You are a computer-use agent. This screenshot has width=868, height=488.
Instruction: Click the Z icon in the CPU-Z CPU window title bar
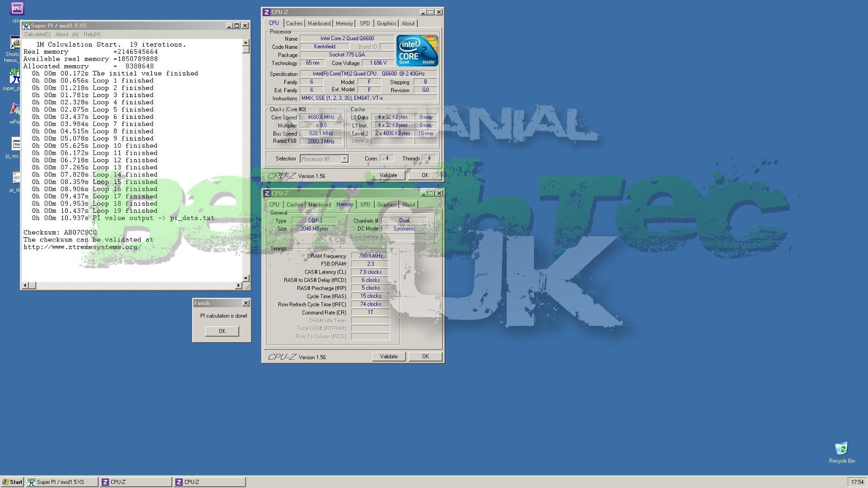(x=266, y=12)
